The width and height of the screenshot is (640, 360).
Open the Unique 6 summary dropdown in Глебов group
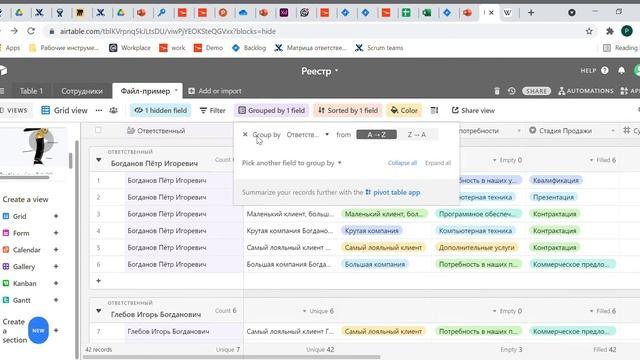318,311
